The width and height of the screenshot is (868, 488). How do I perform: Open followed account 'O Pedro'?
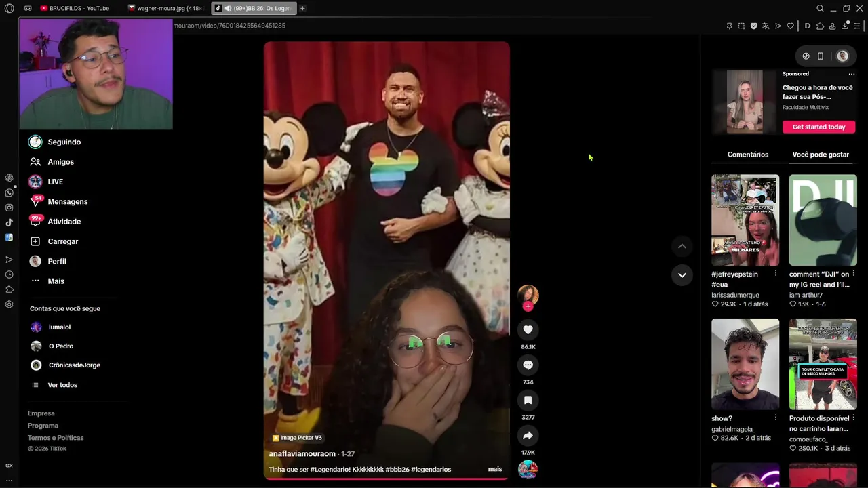coord(60,346)
